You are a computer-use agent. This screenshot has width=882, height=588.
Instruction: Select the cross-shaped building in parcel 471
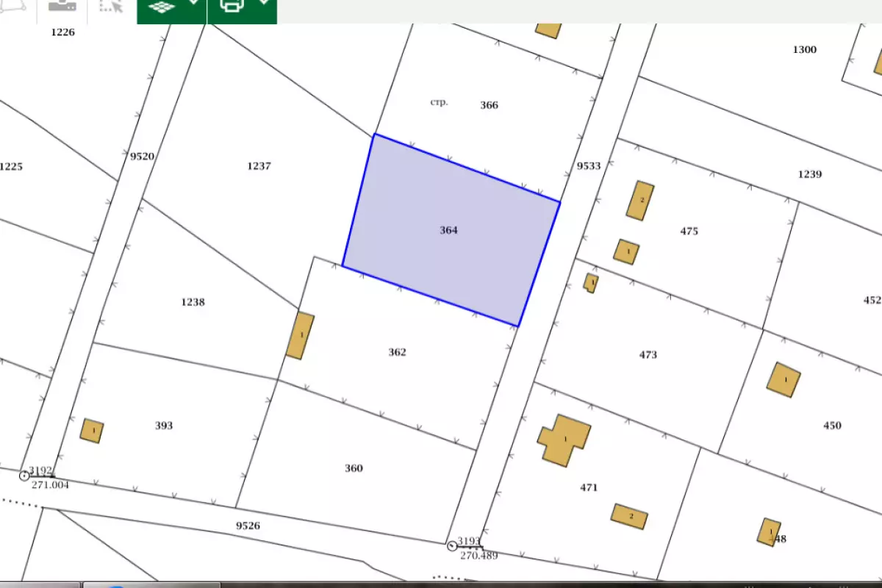tap(564, 440)
